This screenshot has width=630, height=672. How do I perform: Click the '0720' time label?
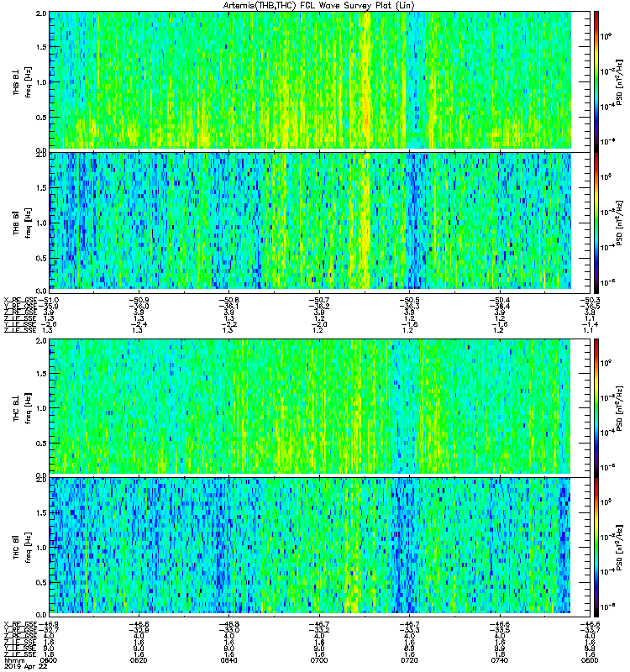[409, 660]
